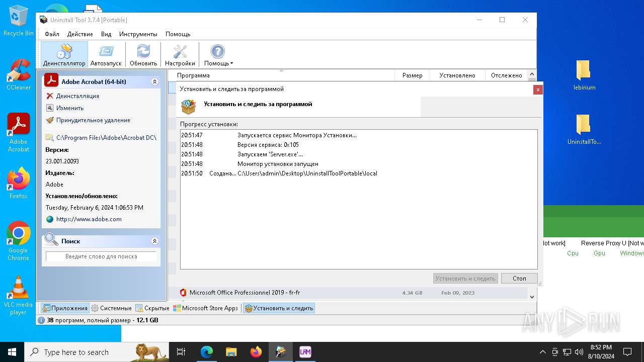
Task: Click the install box icon in dialog header
Action: pyautogui.click(x=188, y=107)
